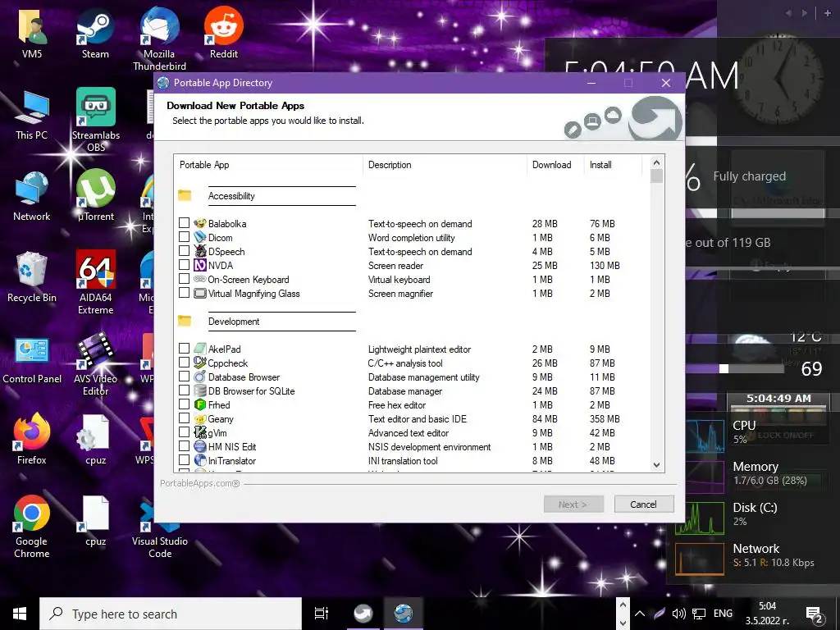This screenshot has width=840, height=630.
Task: Click the Disk (C:) usage graph gadget
Action: tap(700, 518)
